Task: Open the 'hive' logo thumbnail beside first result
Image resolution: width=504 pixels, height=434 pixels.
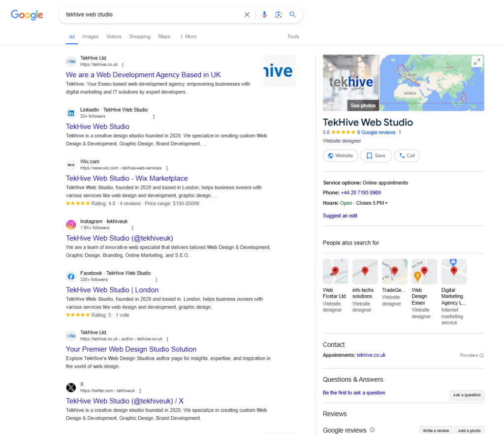Action: [x=280, y=71]
